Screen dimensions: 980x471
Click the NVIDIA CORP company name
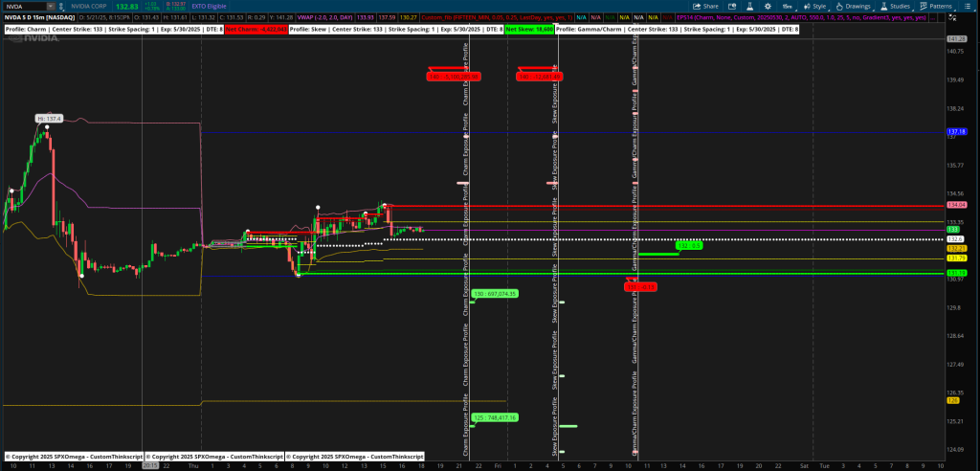pyautogui.click(x=87, y=6)
